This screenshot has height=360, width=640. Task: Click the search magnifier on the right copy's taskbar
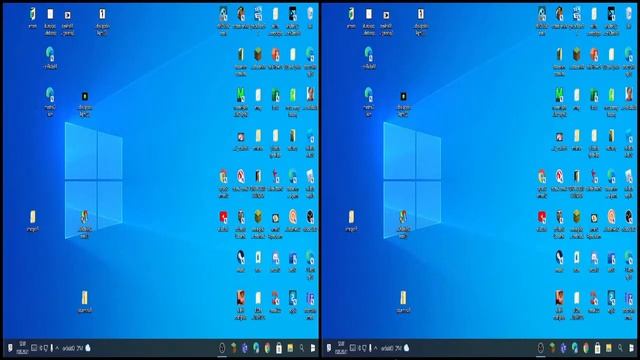pyautogui.click(x=620, y=348)
